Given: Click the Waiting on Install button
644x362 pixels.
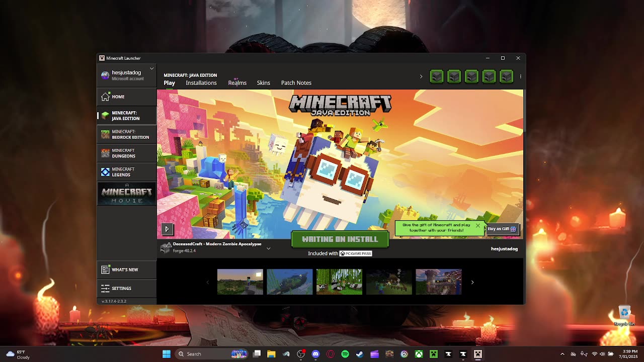Looking at the screenshot, I should click(x=340, y=239).
